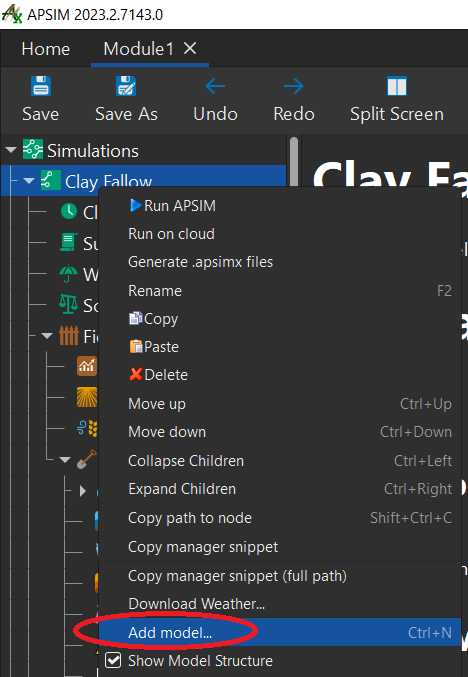This screenshot has width=468, height=677.
Task: Click the Save label in toolbar
Action: coord(41,114)
